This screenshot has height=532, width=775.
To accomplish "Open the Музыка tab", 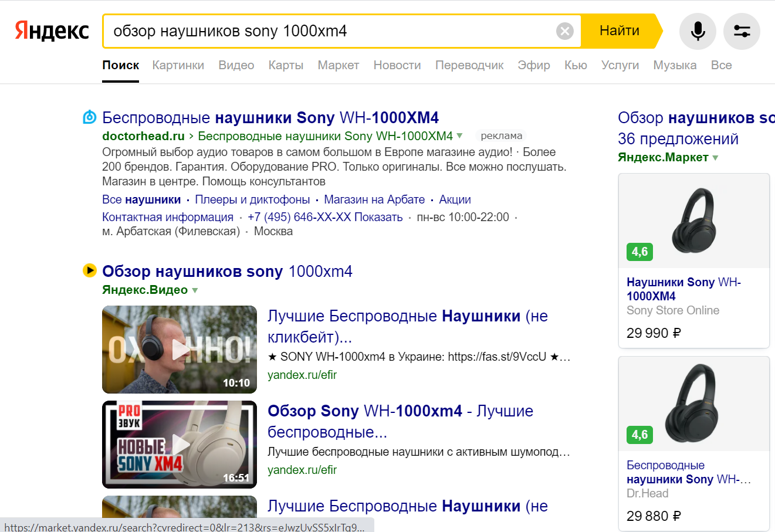I will (675, 65).
